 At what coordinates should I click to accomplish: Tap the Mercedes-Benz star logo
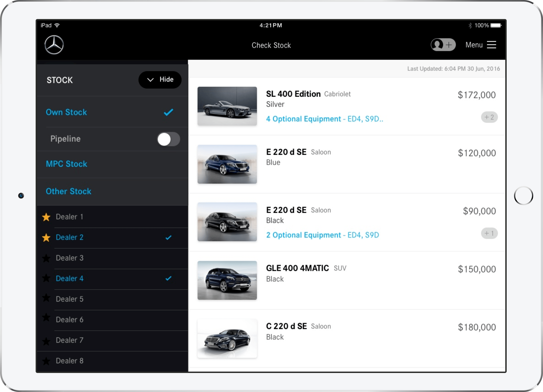pos(54,45)
